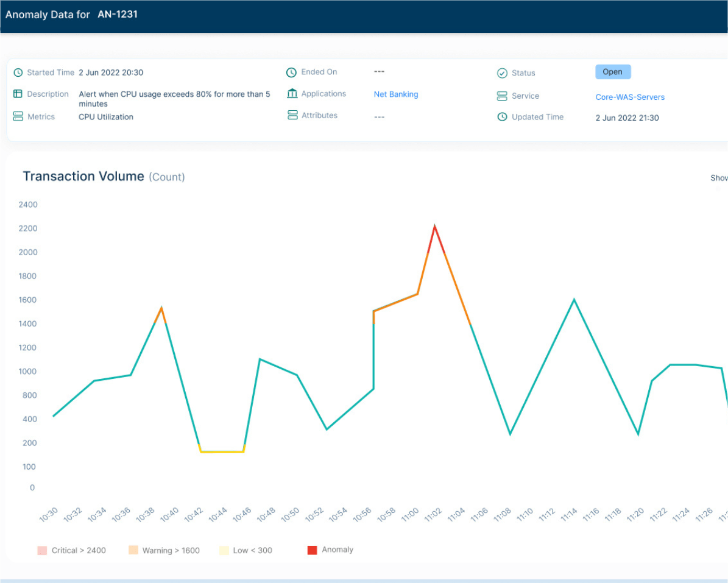Toggle the Warning > 1600 legend swatch
Image resolution: width=728 pixels, height=583 pixels.
point(133,550)
